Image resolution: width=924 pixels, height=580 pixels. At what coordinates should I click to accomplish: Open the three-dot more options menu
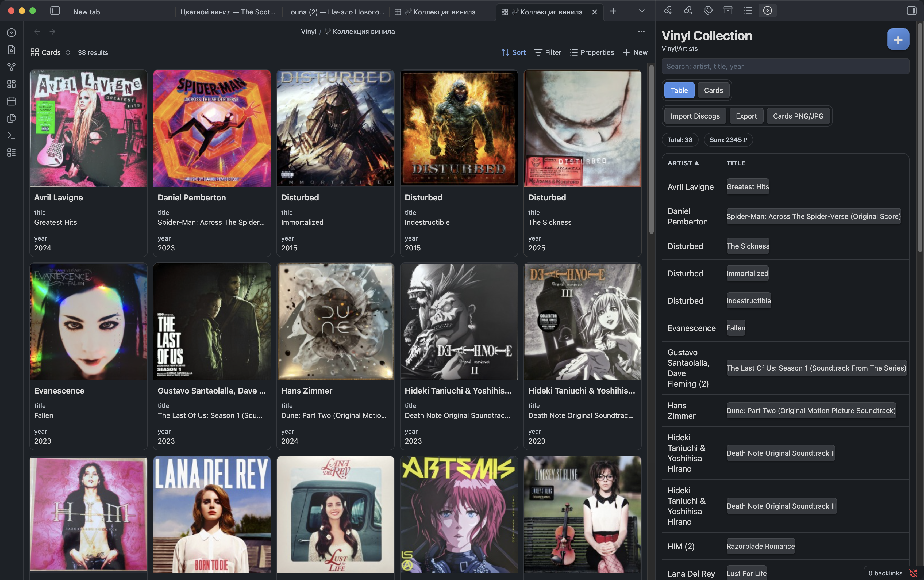(641, 32)
